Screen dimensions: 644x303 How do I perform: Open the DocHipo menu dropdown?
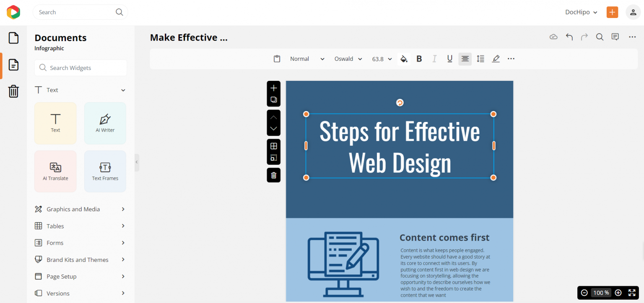[581, 12]
